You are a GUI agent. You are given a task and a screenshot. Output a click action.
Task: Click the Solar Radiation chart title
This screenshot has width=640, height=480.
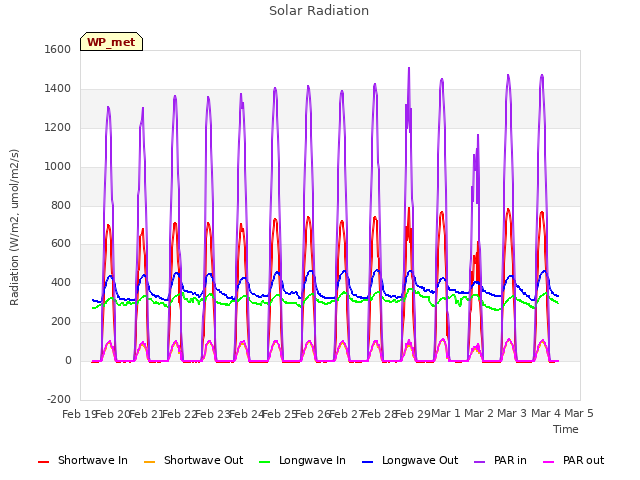(x=319, y=11)
